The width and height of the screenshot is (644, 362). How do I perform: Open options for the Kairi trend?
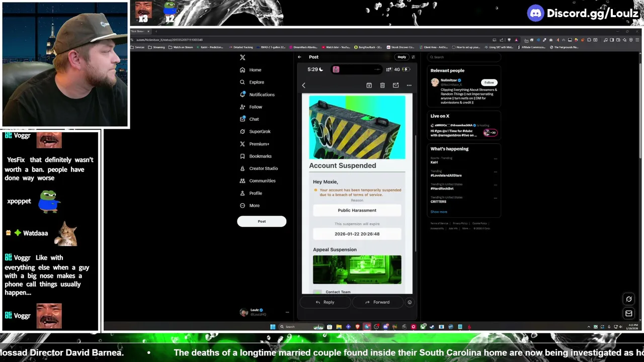(495, 159)
